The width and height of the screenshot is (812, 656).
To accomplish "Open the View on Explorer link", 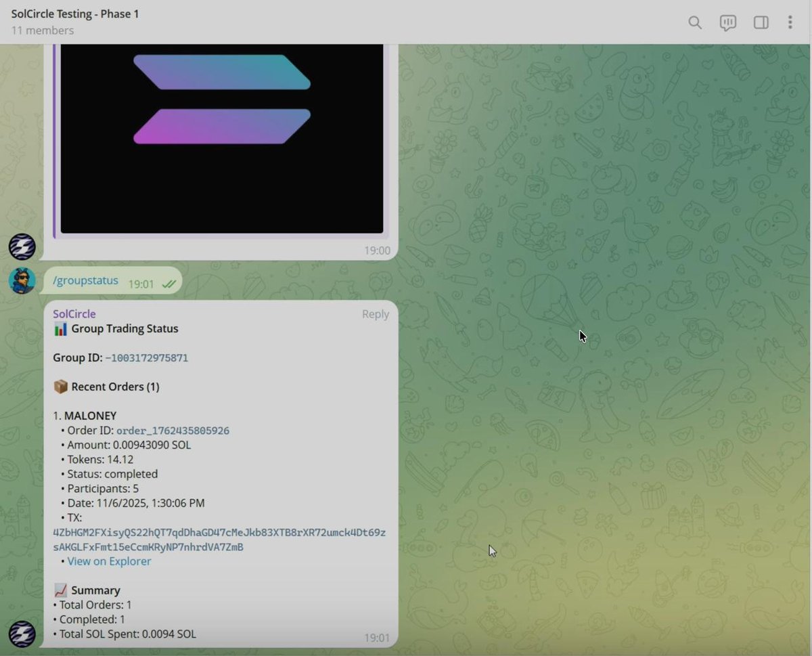I will point(109,561).
